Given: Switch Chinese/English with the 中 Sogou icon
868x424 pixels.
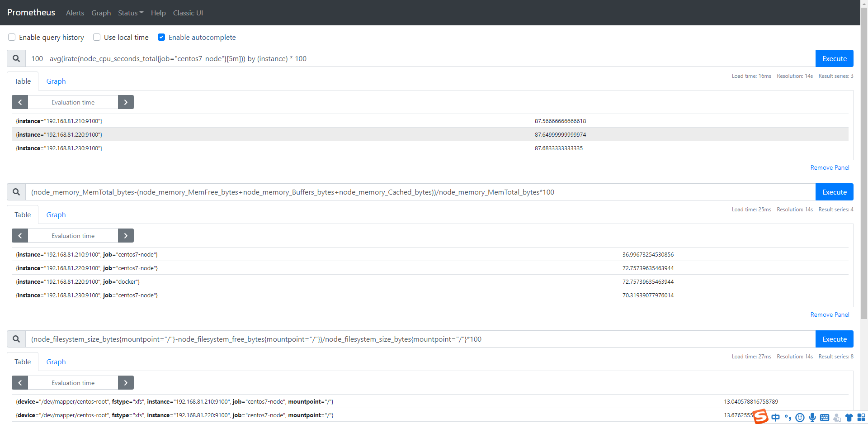Looking at the screenshot, I should tap(776, 417).
